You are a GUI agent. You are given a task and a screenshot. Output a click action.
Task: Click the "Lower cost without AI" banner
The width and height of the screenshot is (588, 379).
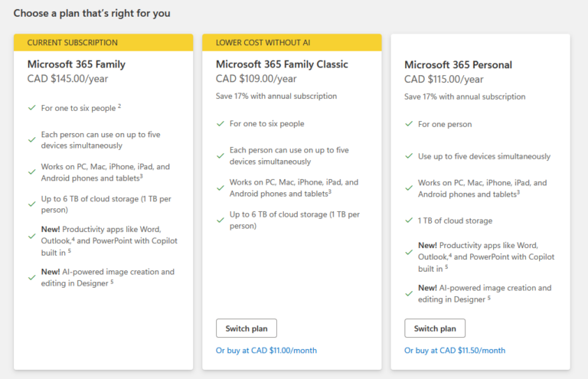(292, 43)
